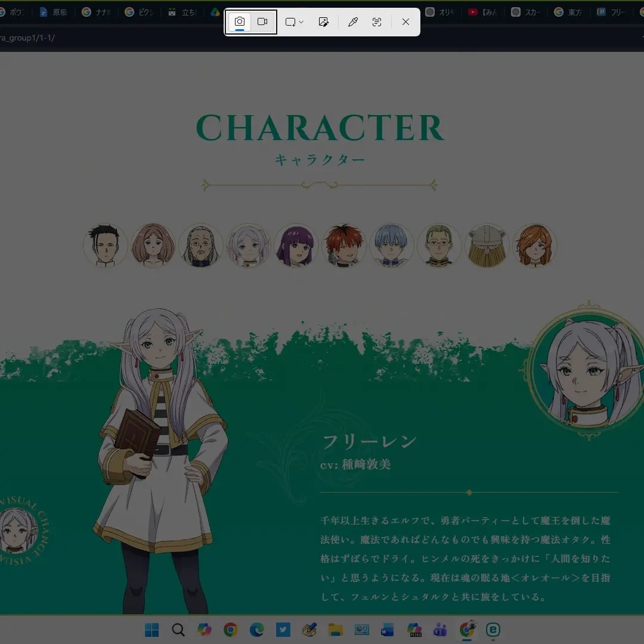This screenshot has width=644, height=644.
Task: Open Windows taskbar search
Action: click(x=178, y=630)
